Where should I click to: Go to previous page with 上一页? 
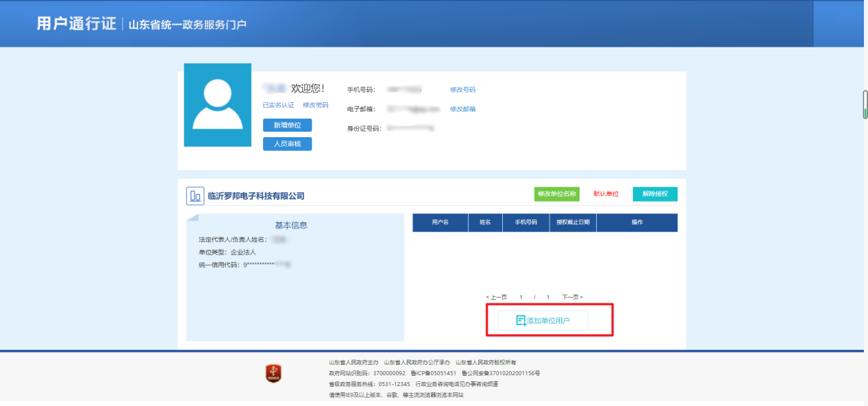(496, 297)
